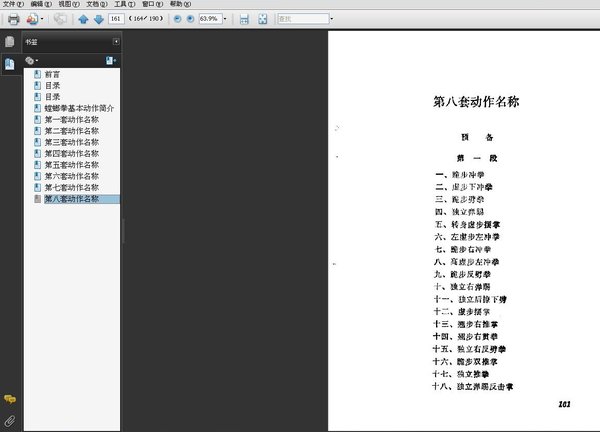
Task: Open the 文件 menu
Action: coord(13,4)
